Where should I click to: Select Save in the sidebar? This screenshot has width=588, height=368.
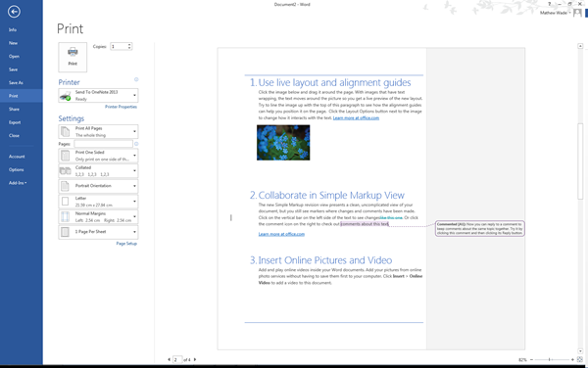13,69
